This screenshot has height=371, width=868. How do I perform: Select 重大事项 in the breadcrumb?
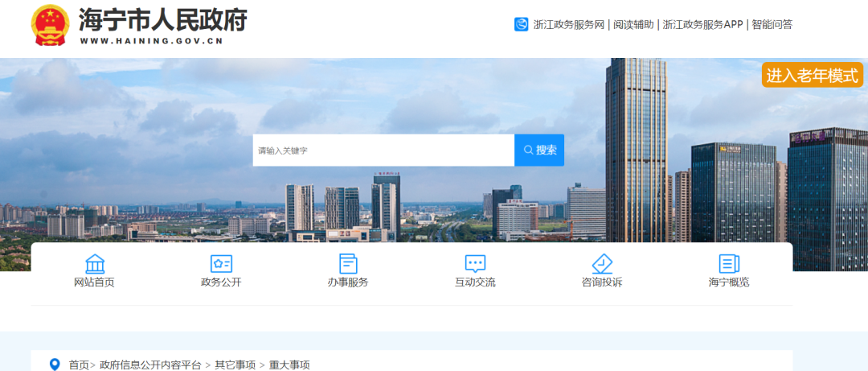(289, 365)
